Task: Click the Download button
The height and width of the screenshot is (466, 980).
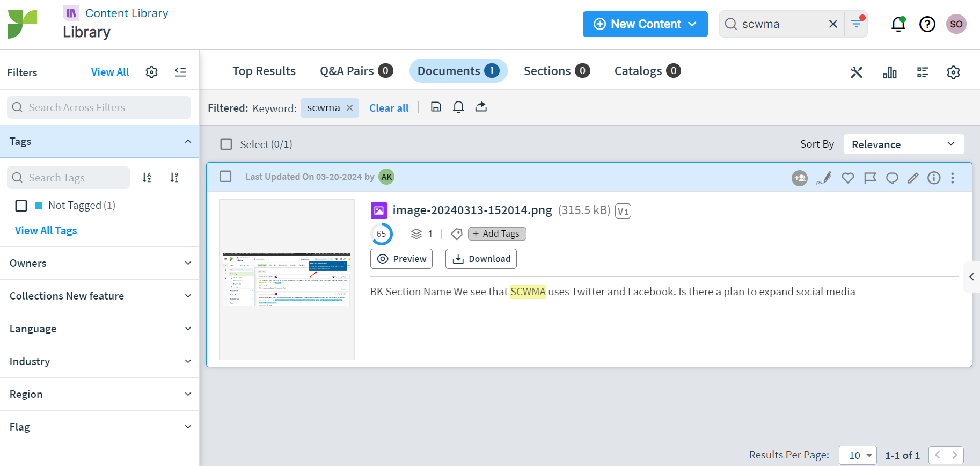Action: [x=481, y=259]
